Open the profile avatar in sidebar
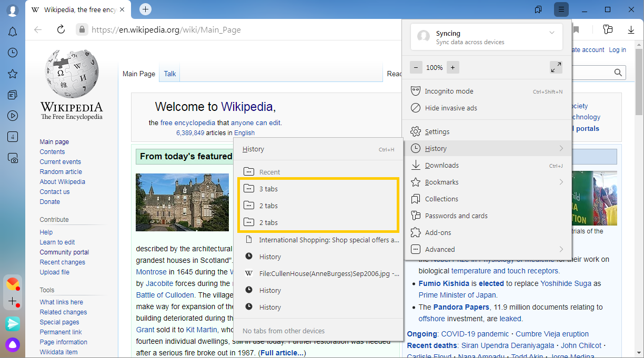644x358 pixels. (x=13, y=11)
